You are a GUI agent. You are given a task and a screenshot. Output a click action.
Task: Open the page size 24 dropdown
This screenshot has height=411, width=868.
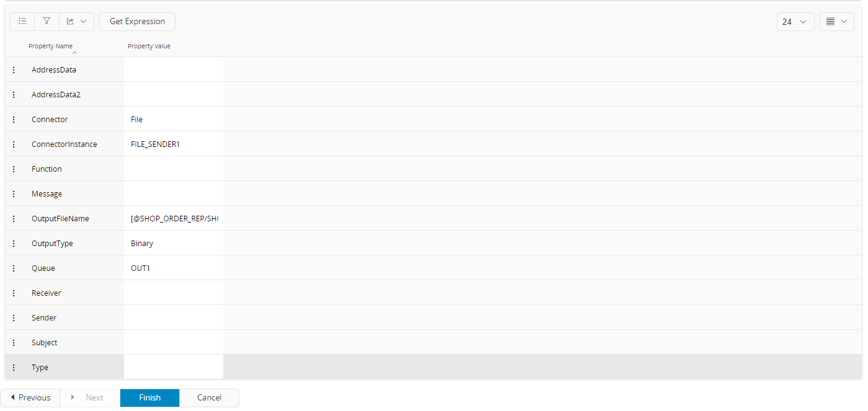tap(795, 22)
